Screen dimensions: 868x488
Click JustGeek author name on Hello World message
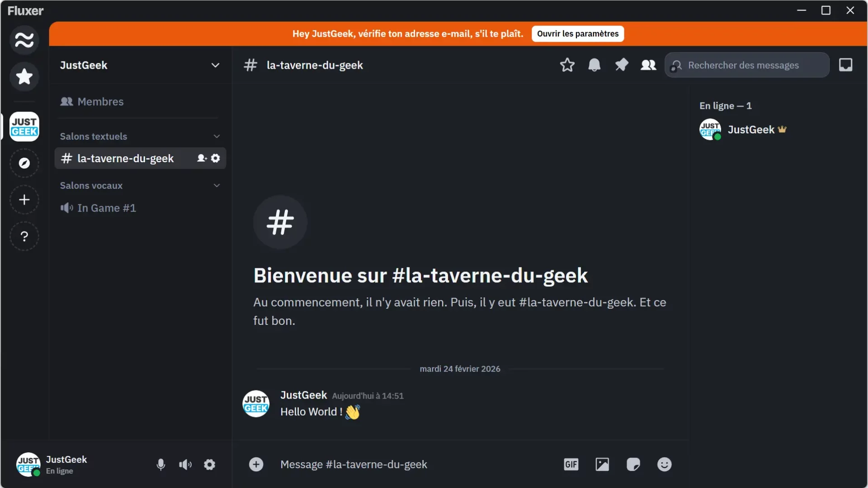point(304,395)
